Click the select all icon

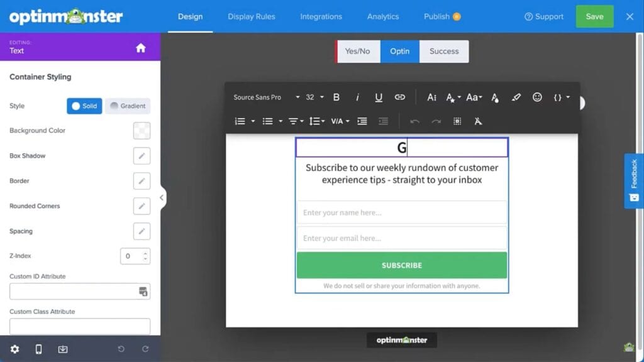457,121
